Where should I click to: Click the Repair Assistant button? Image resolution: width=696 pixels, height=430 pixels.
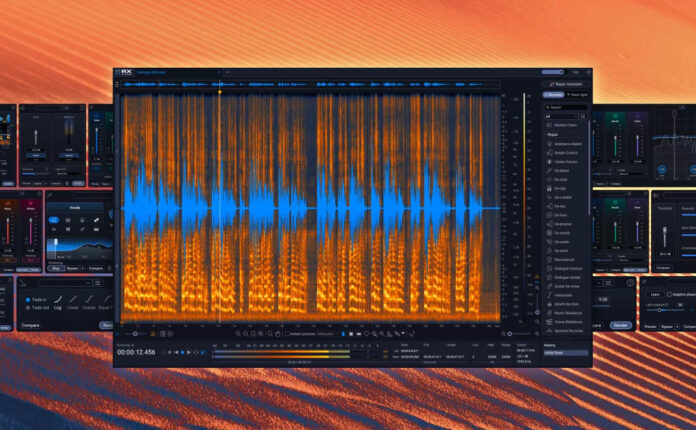(x=566, y=84)
